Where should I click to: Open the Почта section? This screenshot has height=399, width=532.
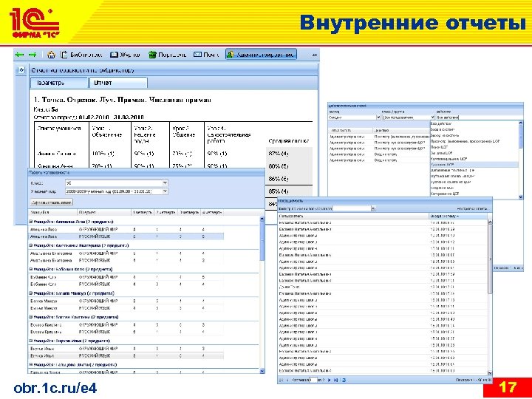click(206, 54)
